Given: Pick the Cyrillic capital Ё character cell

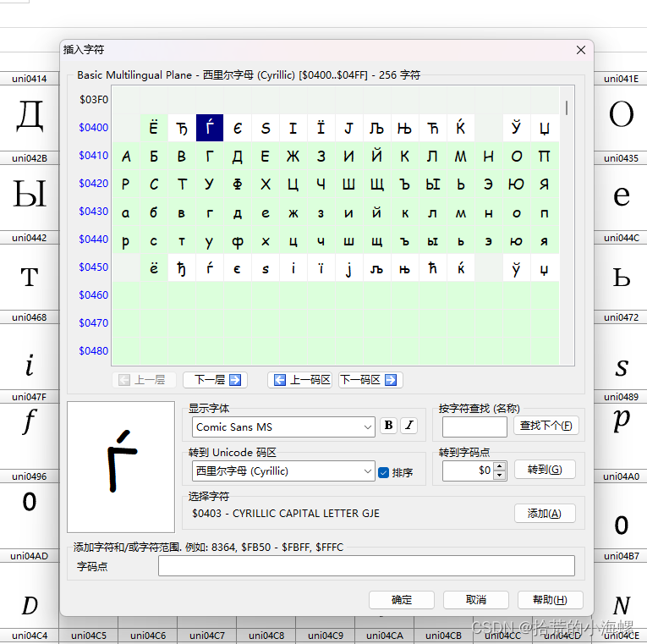Looking at the screenshot, I should pyautogui.click(x=153, y=129).
